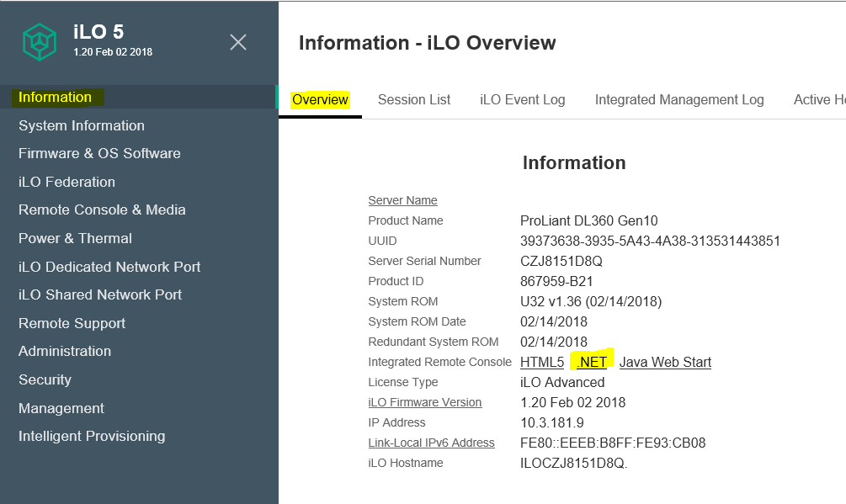
Task: Switch to the iLO Event Log tab
Action: [x=523, y=99]
